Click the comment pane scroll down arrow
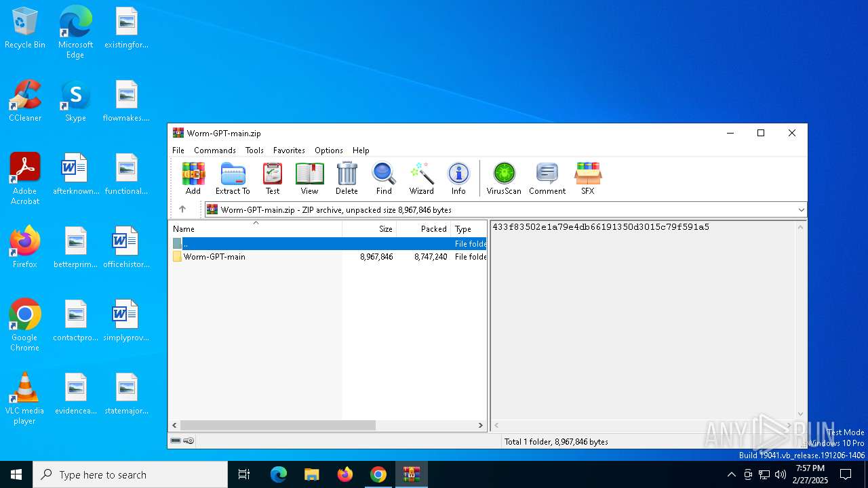Viewport: 868px width, 488px height. coord(800,413)
